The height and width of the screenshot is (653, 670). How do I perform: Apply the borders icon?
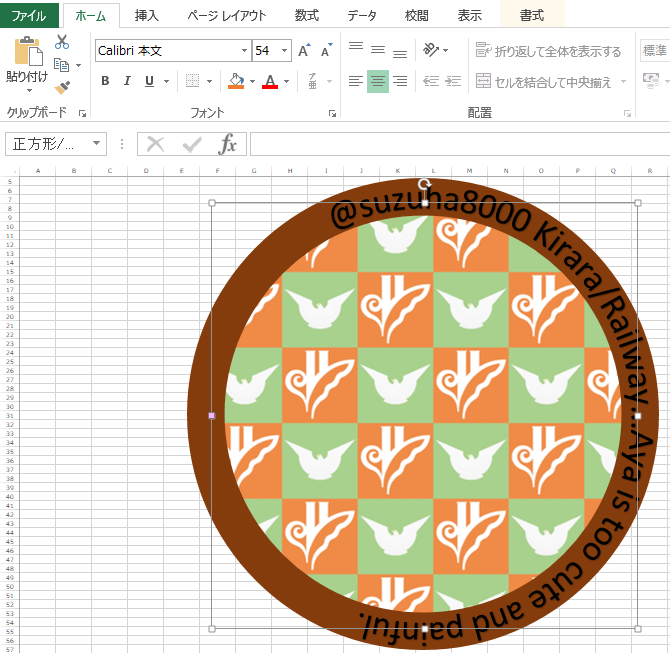192,80
